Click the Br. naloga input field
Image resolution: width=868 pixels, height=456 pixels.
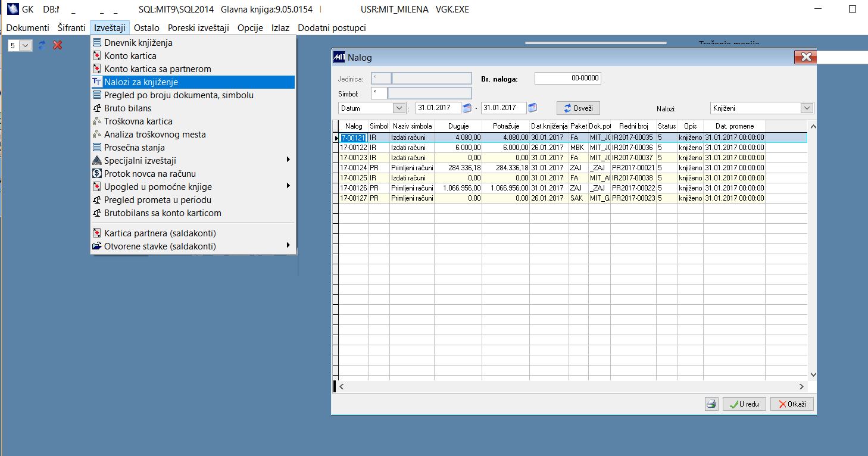coord(568,79)
